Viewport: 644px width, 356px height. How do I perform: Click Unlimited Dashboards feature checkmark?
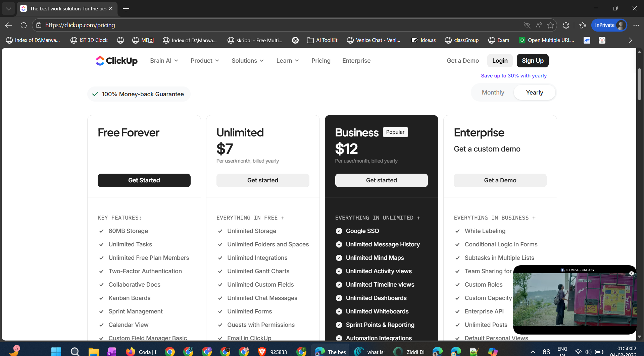[339, 298]
